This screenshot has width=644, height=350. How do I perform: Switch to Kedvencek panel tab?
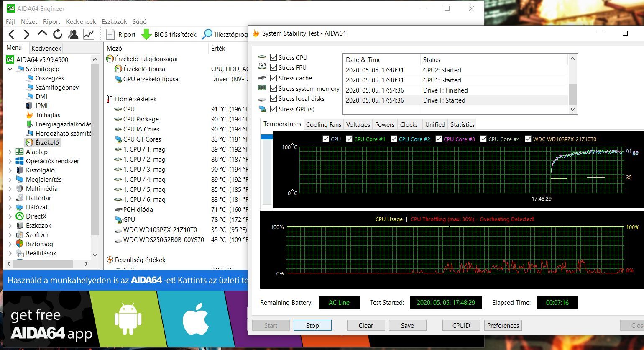(46, 48)
